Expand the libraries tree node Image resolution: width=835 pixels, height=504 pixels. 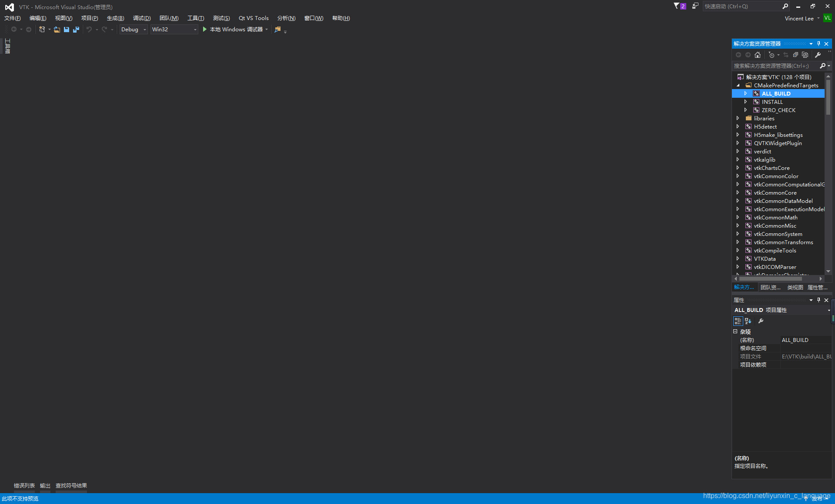pyautogui.click(x=738, y=118)
